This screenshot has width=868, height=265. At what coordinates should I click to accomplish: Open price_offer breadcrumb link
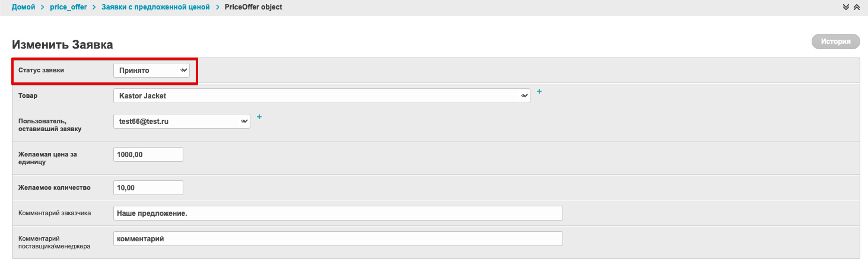coord(68,7)
